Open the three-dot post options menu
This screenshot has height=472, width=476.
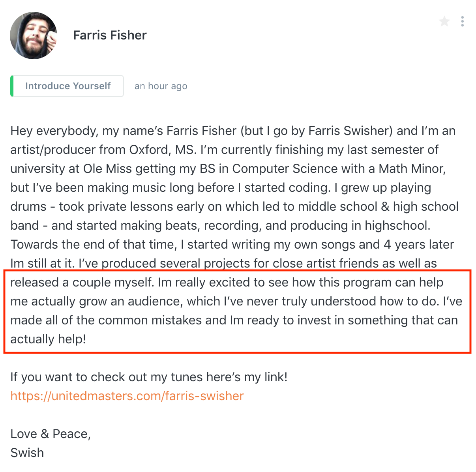pos(462,21)
